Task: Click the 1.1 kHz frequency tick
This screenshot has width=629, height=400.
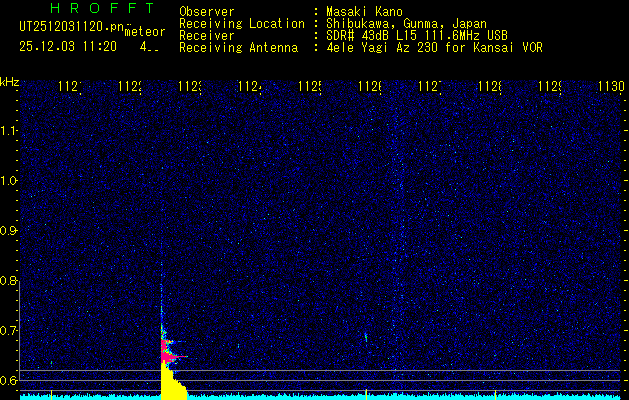Action: pyautogui.click(x=9, y=131)
